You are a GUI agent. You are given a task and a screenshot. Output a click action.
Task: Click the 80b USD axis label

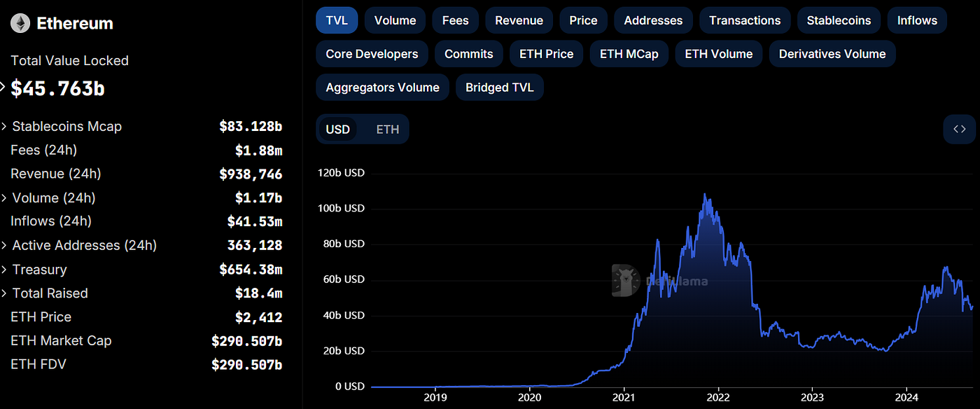pos(343,244)
